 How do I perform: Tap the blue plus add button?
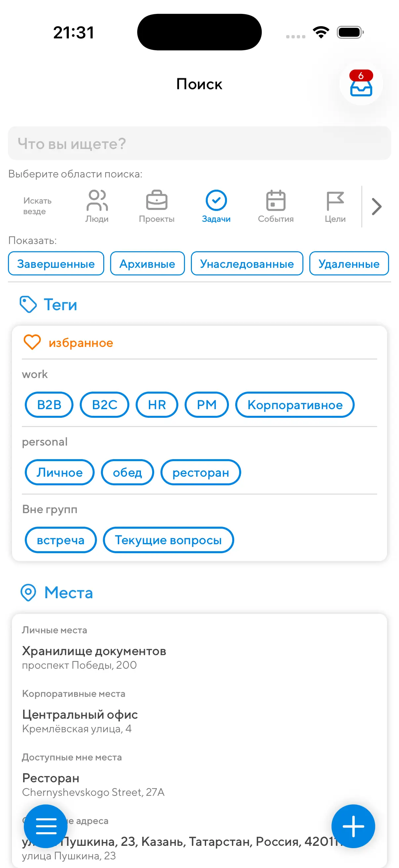click(x=353, y=826)
